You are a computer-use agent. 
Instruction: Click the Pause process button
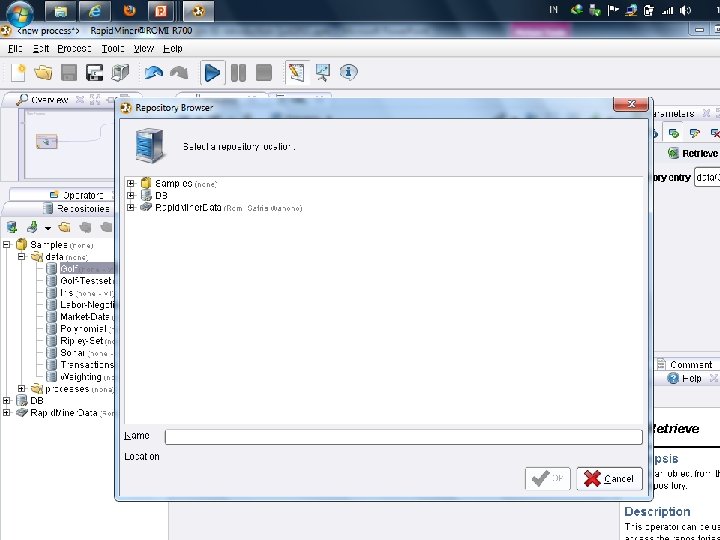(238, 73)
